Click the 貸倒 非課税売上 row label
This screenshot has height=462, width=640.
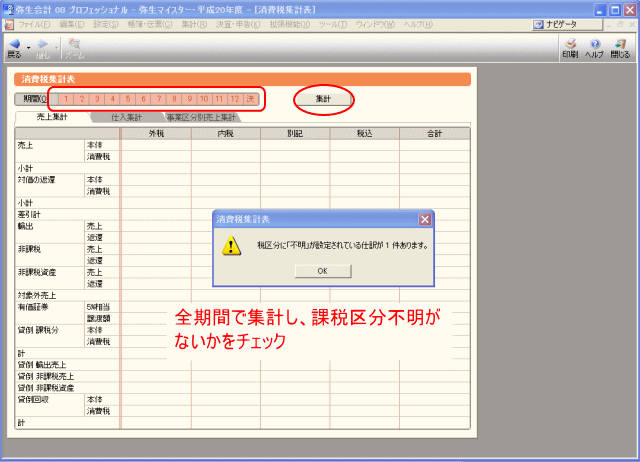click(x=46, y=376)
